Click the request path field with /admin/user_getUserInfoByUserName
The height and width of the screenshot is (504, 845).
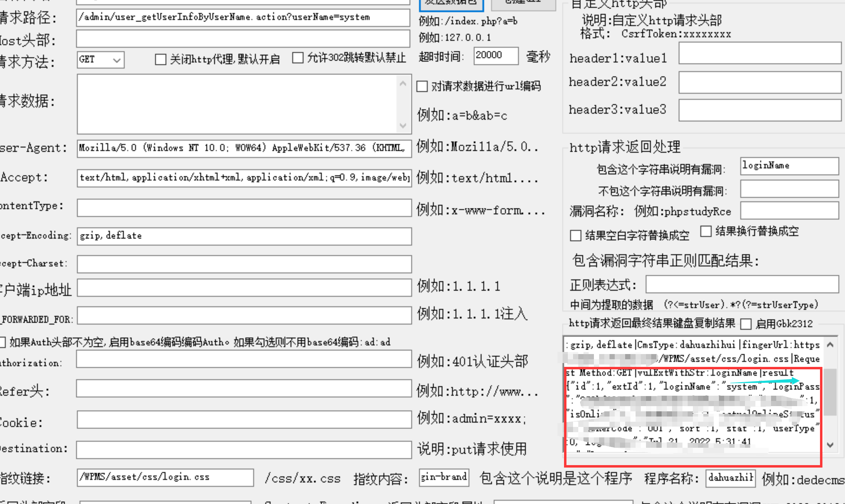[243, 17]
